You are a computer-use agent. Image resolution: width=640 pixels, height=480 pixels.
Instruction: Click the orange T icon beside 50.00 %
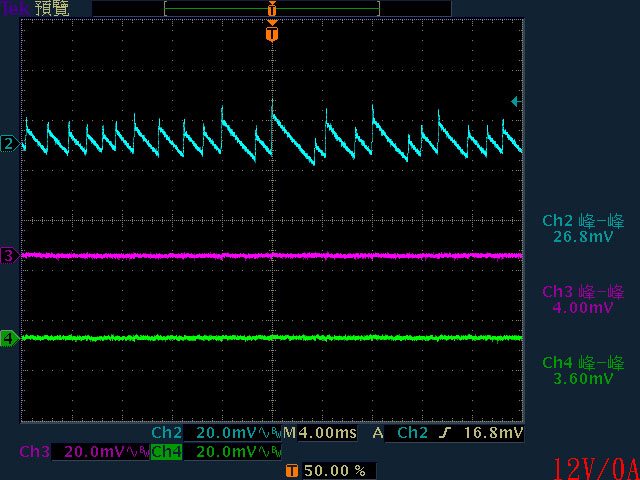coord(291,470)
